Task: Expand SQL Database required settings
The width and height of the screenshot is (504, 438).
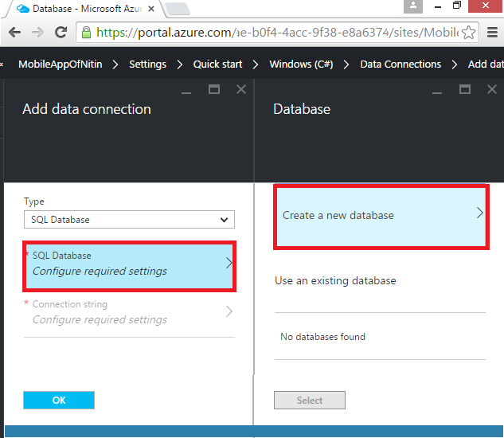Action: (x=129, y=264)
